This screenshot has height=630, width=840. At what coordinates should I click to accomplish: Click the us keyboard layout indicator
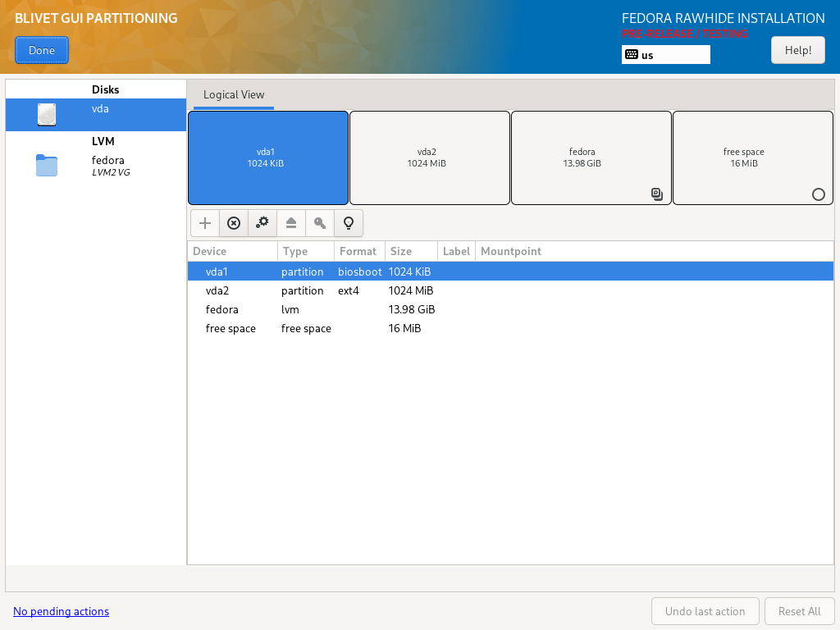pyautogui.click(x=666, y=55)
